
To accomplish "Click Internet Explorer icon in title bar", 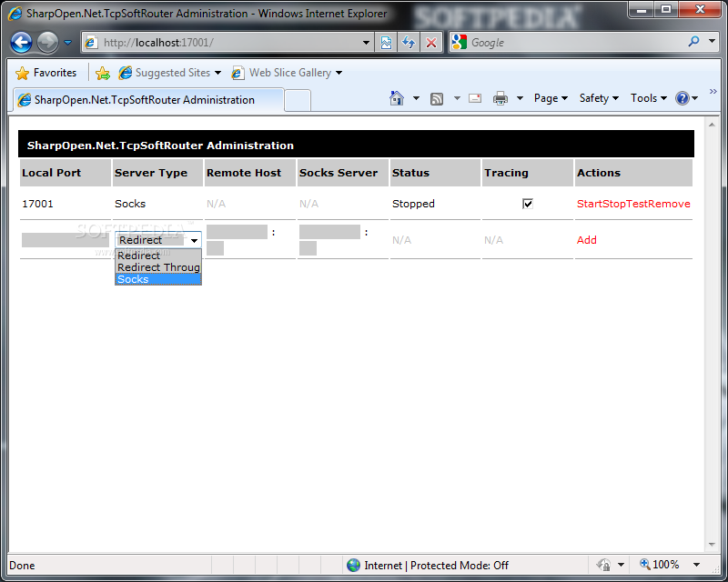I will pyautogui.click(x=15, y=14).
